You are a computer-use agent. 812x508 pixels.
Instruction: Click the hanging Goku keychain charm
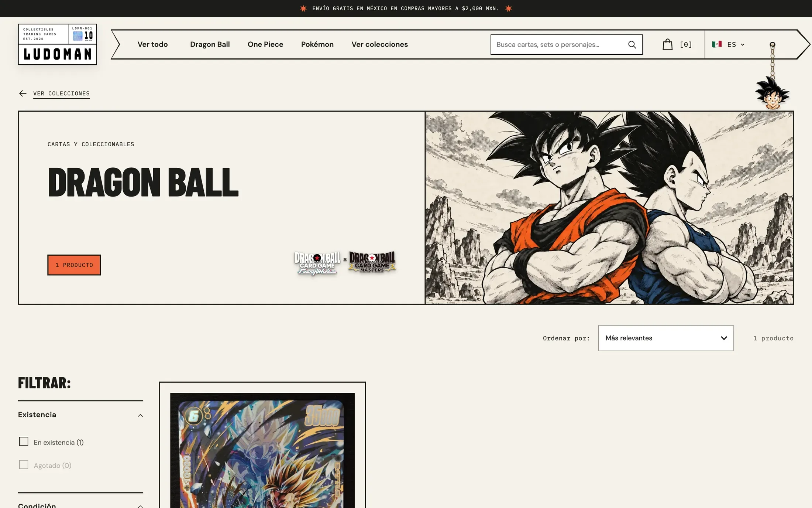click(772, 92)
